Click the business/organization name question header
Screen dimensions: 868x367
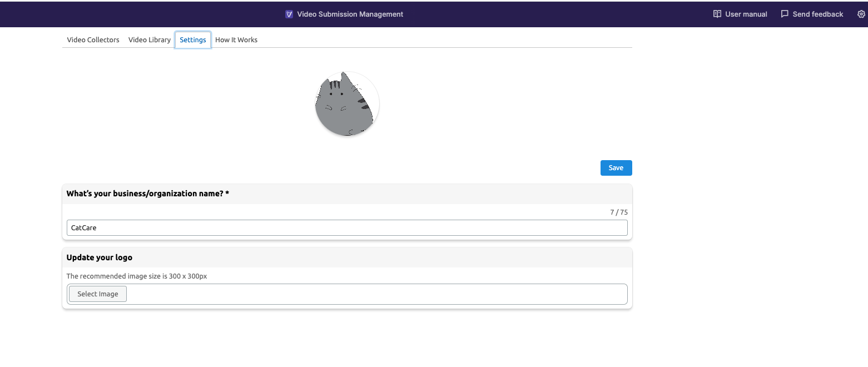coord(147,193)
